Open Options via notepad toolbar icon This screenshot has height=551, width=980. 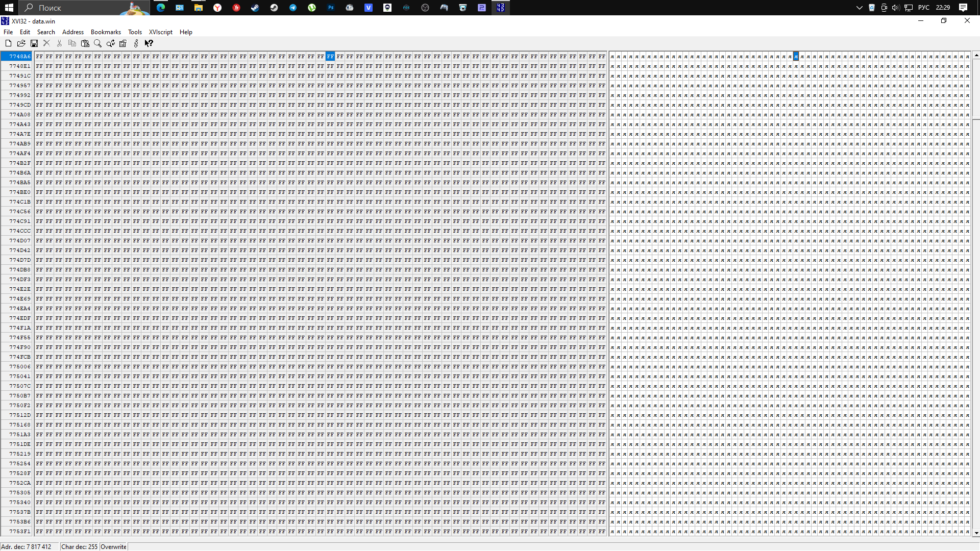[x=123, y=44]
